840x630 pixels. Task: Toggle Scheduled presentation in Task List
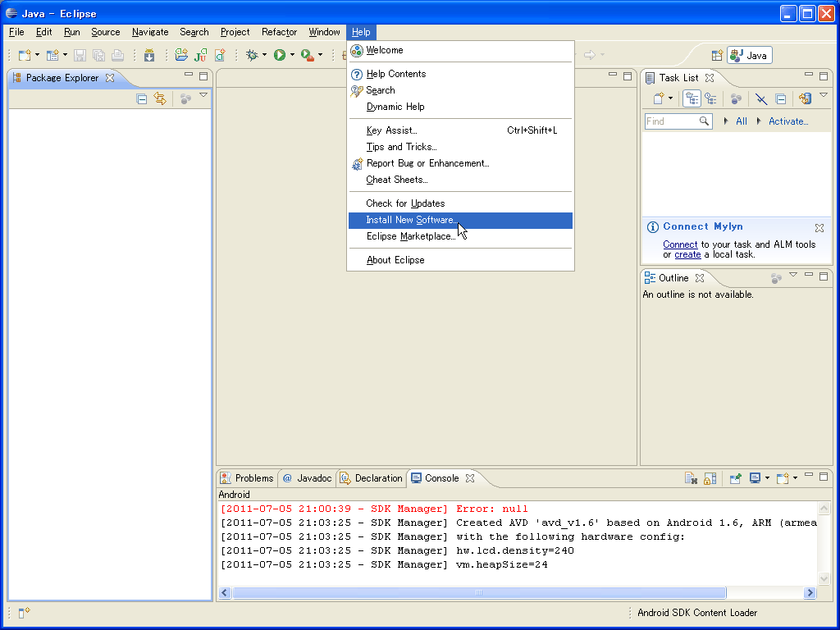(711, 98)
